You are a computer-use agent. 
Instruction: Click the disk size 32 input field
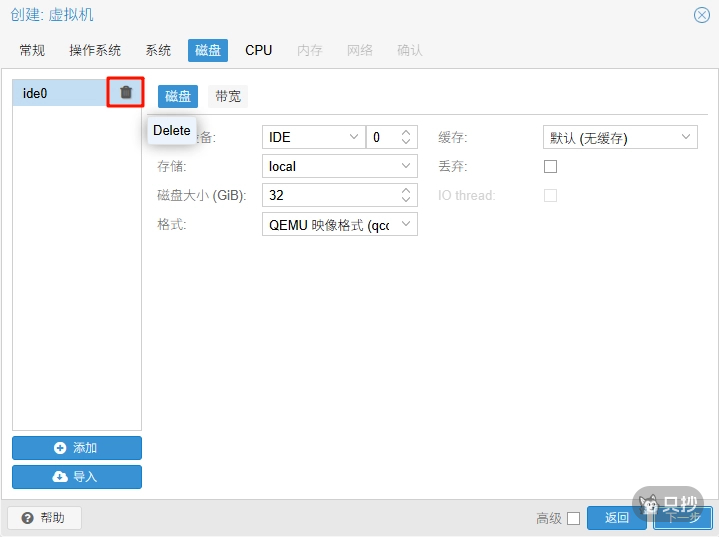tap(330, 195)
